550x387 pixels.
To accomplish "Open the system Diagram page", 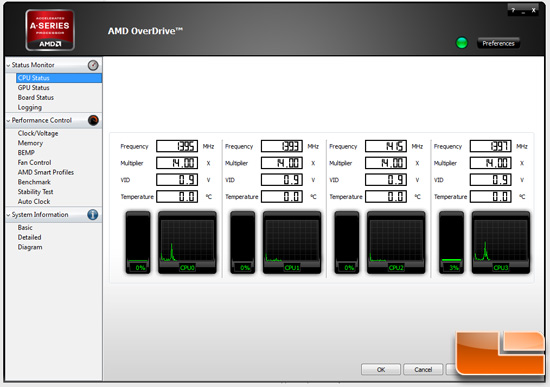I will point(30,247).
